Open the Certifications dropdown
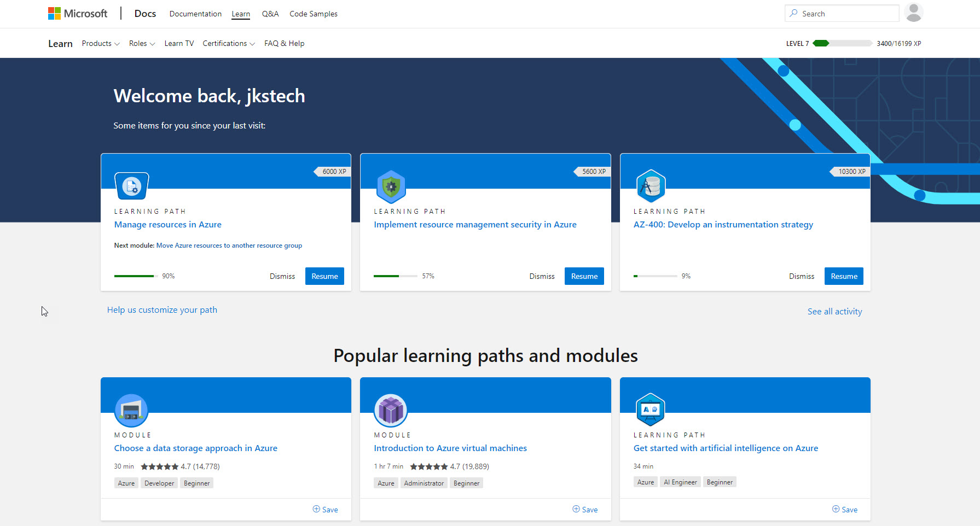Viewport: 980px width, 526px height. coord(228,43)
